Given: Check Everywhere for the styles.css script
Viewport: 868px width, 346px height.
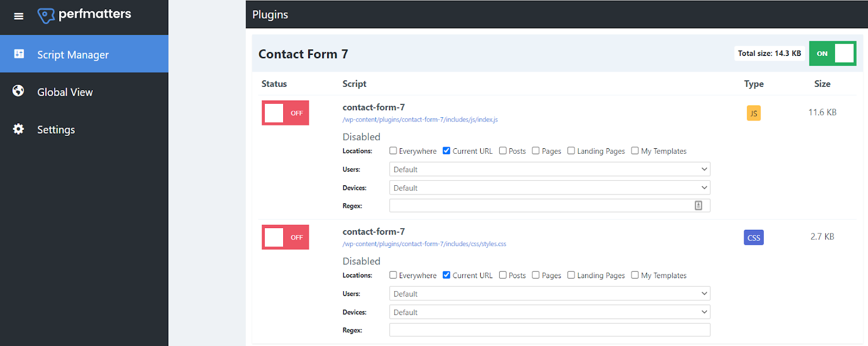Looking at the screenshot, I should (393, 275).
